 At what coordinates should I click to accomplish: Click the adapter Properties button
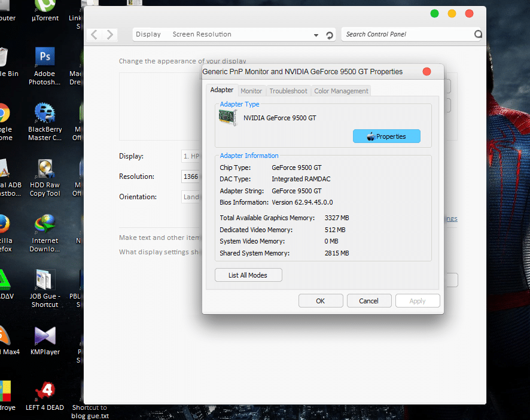pos(386,136)
